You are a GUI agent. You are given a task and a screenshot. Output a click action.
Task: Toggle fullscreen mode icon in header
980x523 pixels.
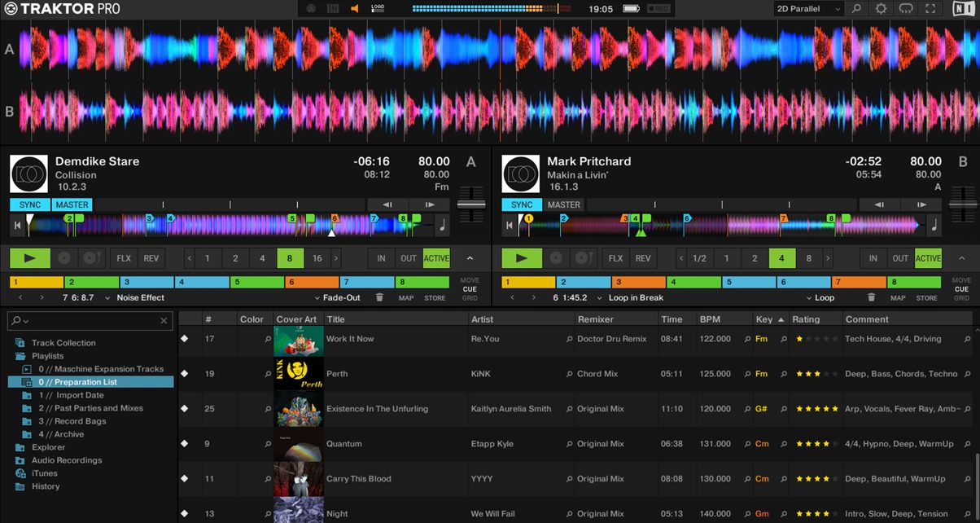[x=930, y=9]
